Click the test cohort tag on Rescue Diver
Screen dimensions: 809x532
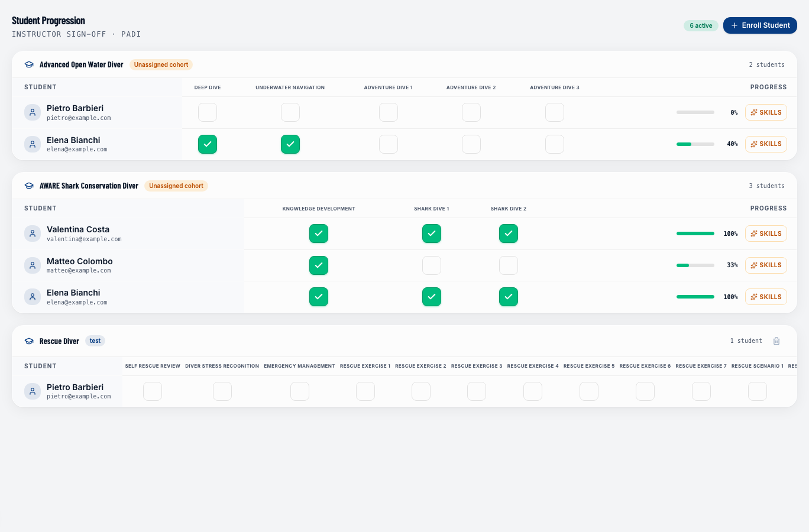(95, 341)
